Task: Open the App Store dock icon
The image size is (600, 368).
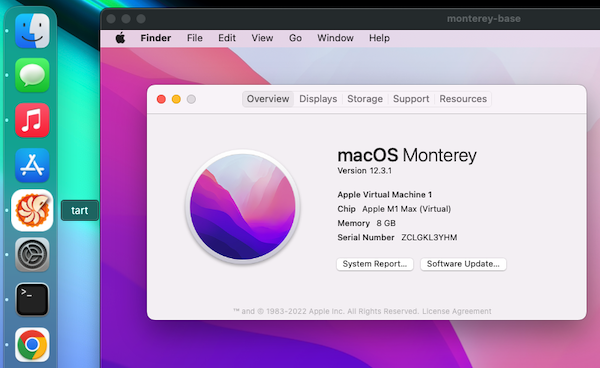Action: click(x=32, y=165)
